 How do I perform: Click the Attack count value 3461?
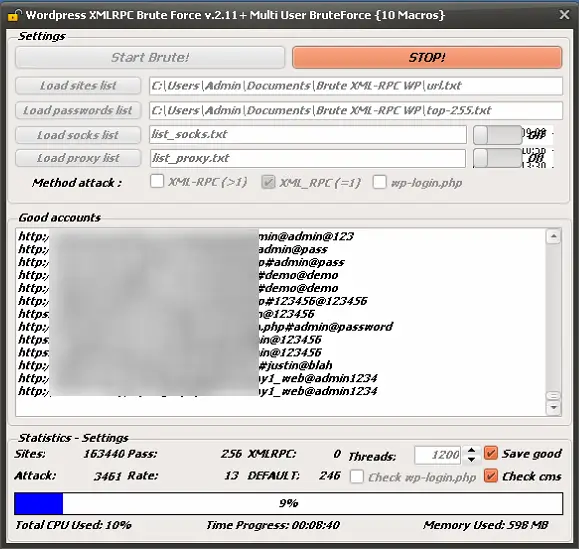[107, 476]
